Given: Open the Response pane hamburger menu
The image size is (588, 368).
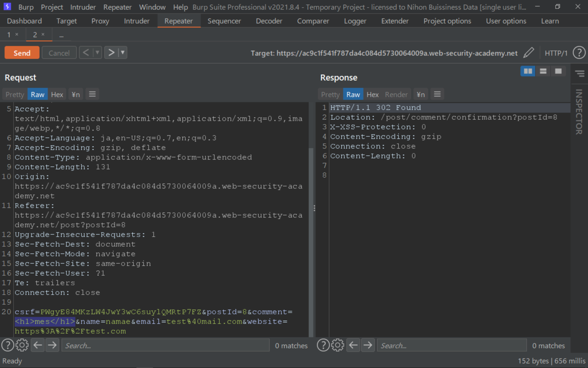Looking at the screenshot, I should [438, 94].
